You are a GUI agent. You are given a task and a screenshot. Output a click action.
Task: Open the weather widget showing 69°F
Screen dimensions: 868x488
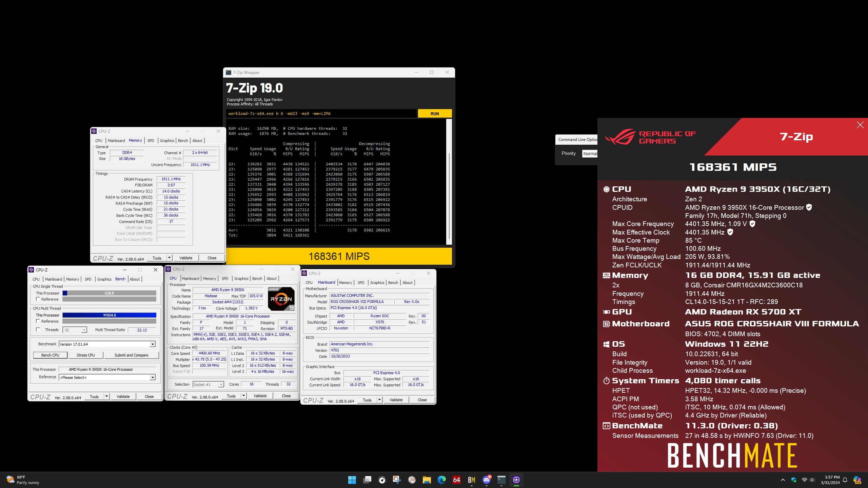pyautogui.click(x=23, y=480)
